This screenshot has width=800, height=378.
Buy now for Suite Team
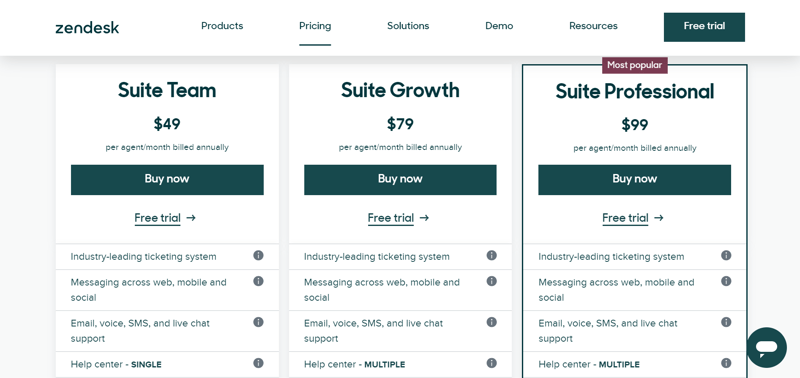click(x=167, y=180)
